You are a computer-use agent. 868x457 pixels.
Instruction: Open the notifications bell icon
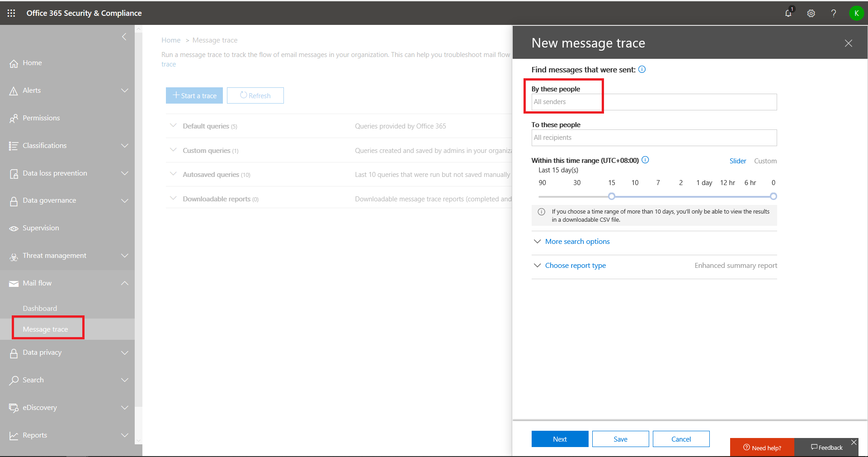(x=788, y=13)
